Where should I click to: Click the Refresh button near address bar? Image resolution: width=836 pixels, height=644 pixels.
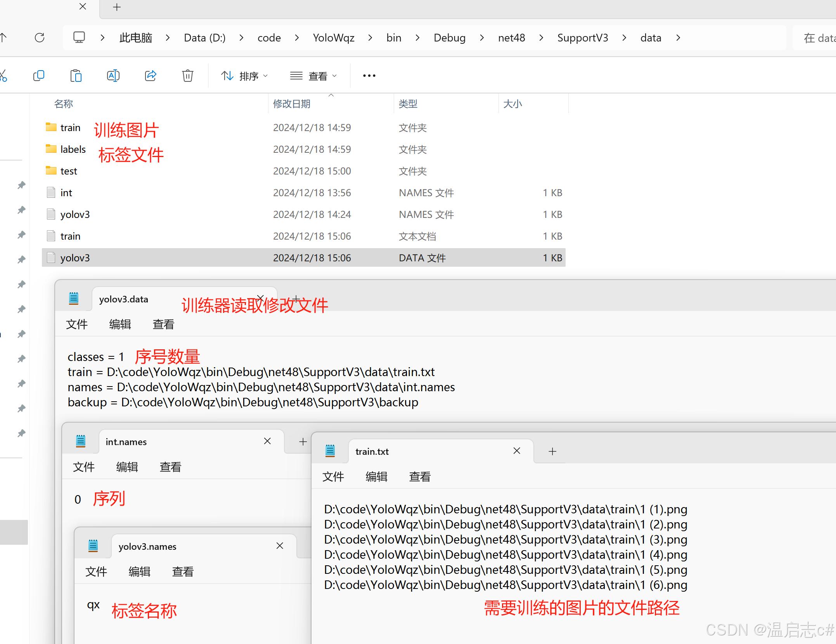[x=40, y=38]
